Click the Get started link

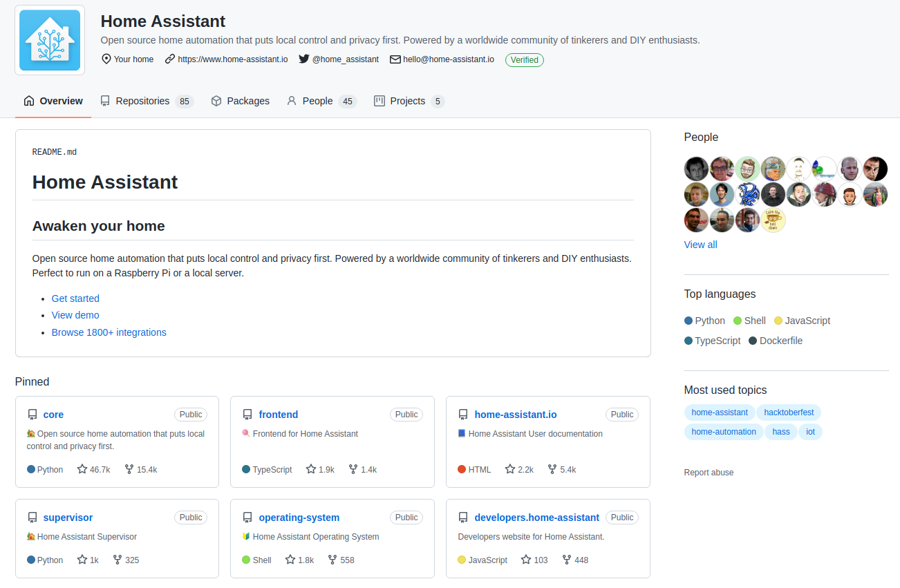coord(75,298)
